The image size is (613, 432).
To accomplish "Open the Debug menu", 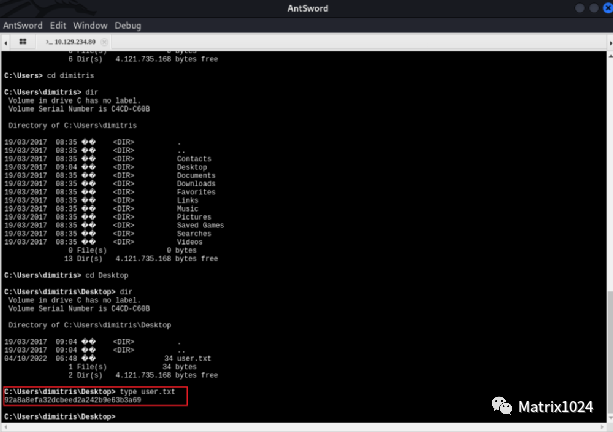I will (x=128, y=26).
